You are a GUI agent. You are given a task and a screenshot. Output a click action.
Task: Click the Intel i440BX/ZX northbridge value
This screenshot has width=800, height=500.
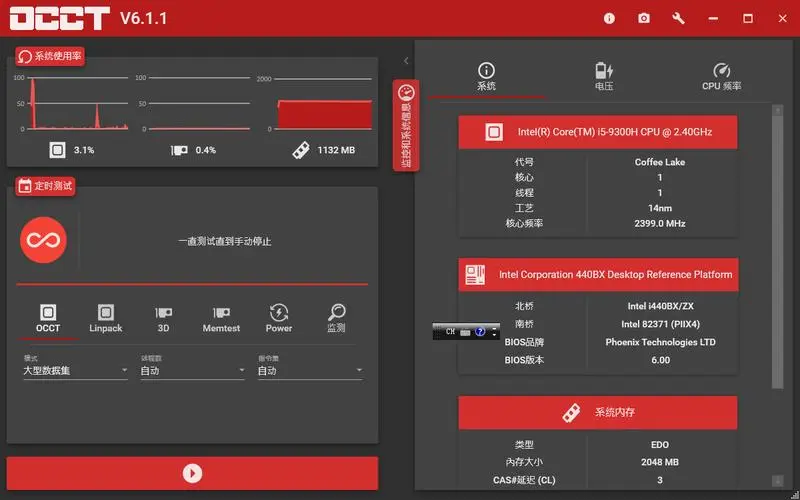pos(660,306)
